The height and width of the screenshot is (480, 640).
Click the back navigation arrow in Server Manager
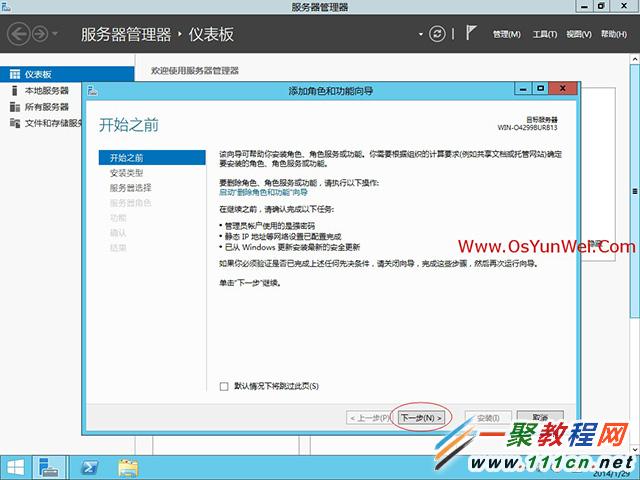click(x=18, y=33)
